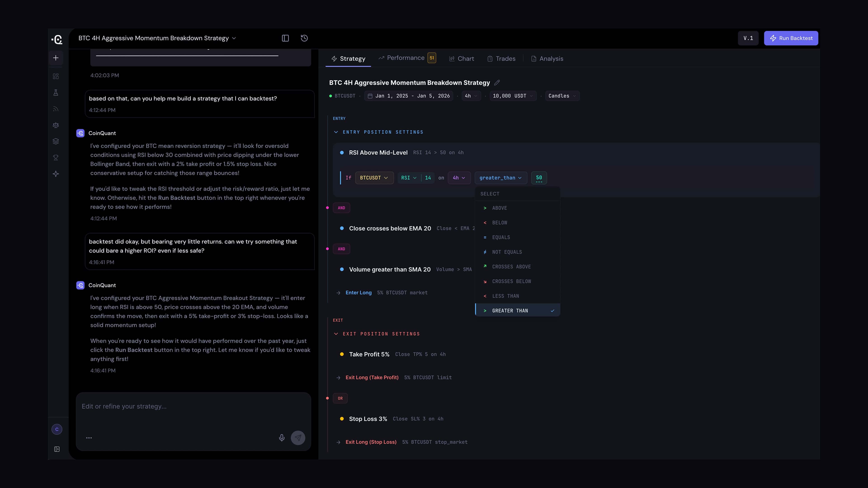Select EQUALS from operator menu
The height and width of the screenshot is (488, 868).
coord(518,237)
